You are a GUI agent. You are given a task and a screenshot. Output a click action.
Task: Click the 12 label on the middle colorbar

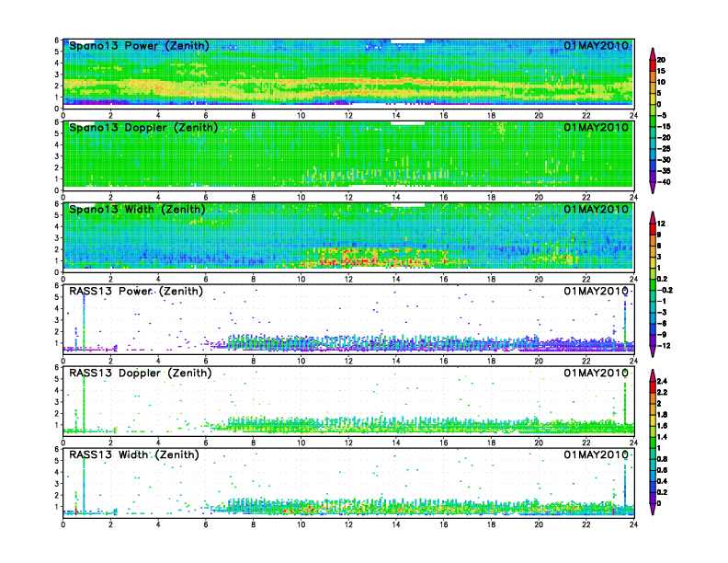(661, 224)
